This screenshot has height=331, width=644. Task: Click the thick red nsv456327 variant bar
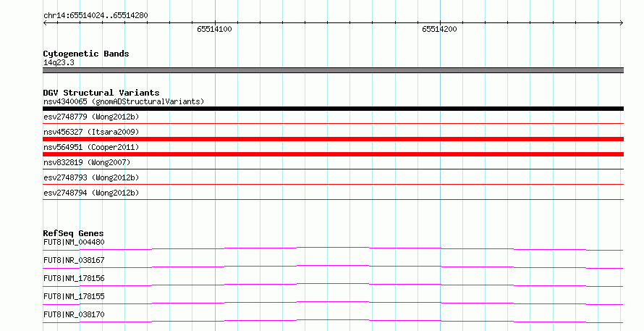pyautogui.click(x=333, y=139)
